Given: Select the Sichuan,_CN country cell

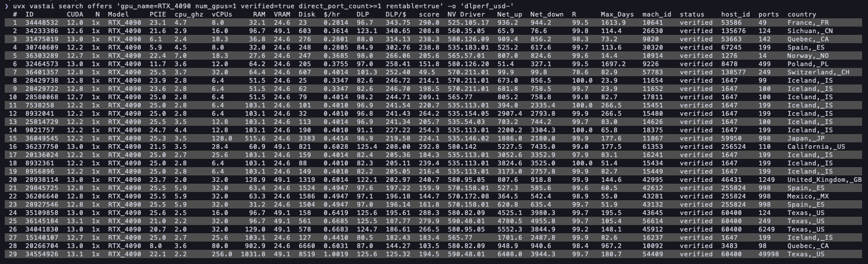Looking at the screenshot, I should click(810, 31).
